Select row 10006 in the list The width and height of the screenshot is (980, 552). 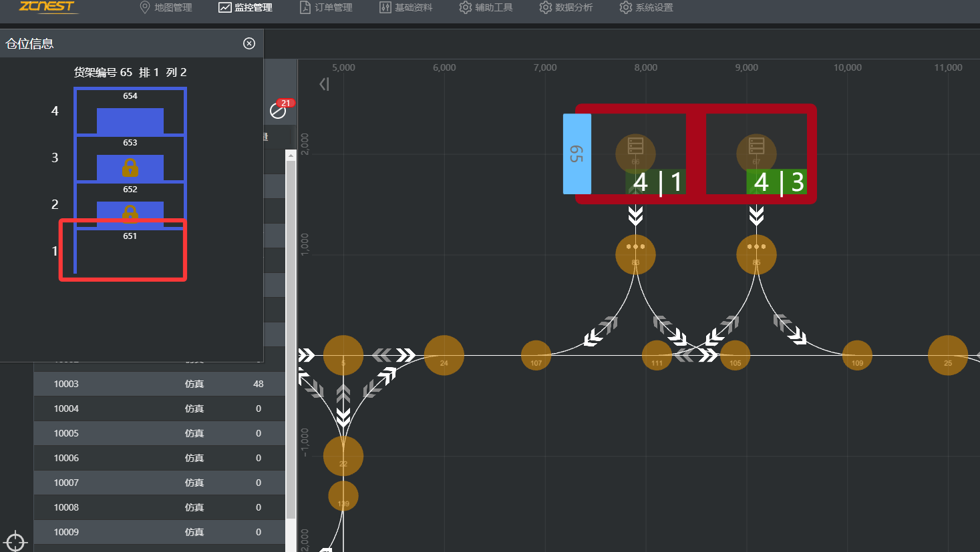[160, 458]
